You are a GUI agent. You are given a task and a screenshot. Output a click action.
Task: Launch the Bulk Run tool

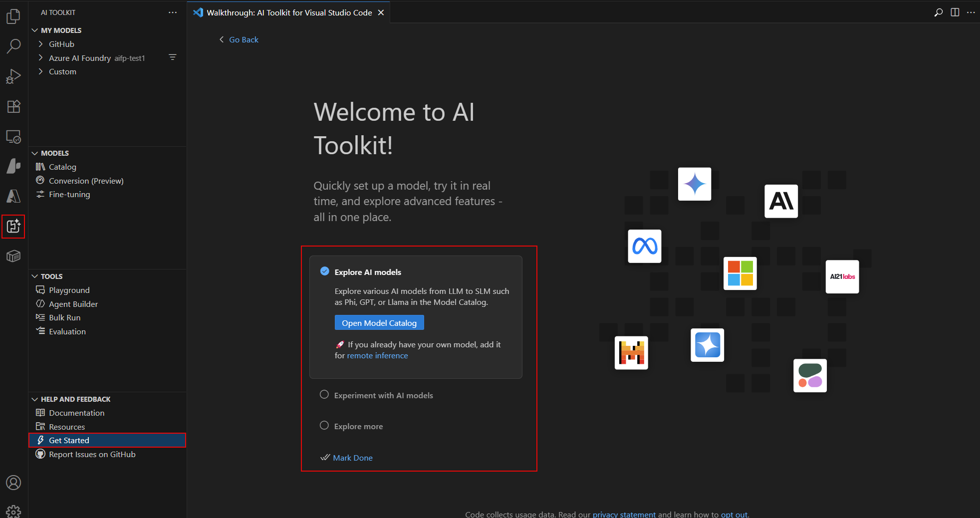pyautogui.click(x=64, y=317)
